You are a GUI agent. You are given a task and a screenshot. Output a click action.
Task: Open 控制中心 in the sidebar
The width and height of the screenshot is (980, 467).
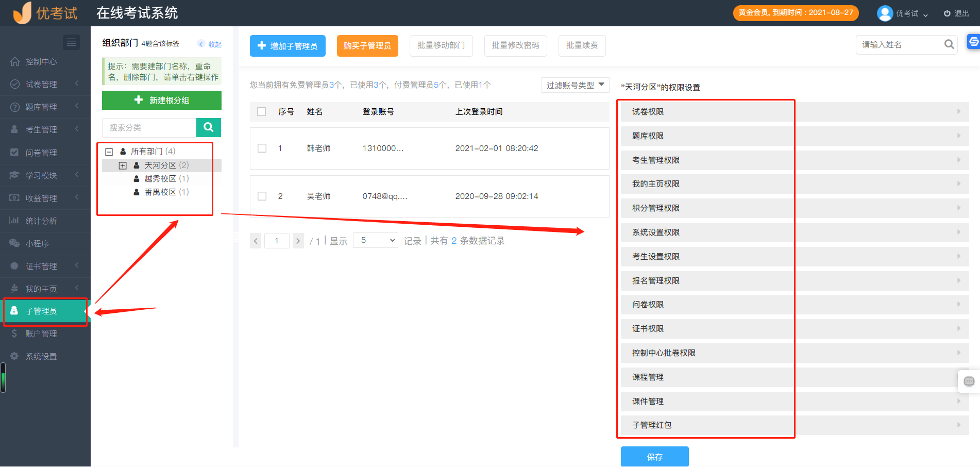coord(45,62)
